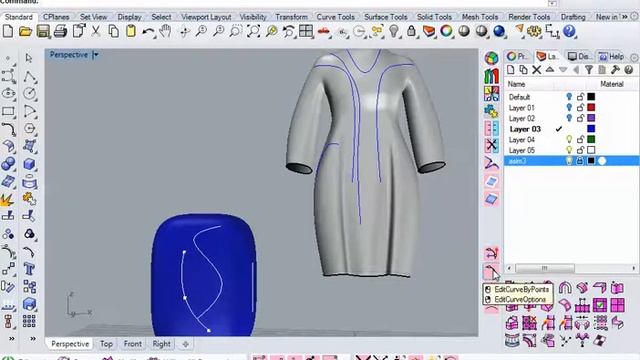Choose EditCurveByPoints in the tooltip
This screenshot has height=360, width=640.
[x=521, y=289]
